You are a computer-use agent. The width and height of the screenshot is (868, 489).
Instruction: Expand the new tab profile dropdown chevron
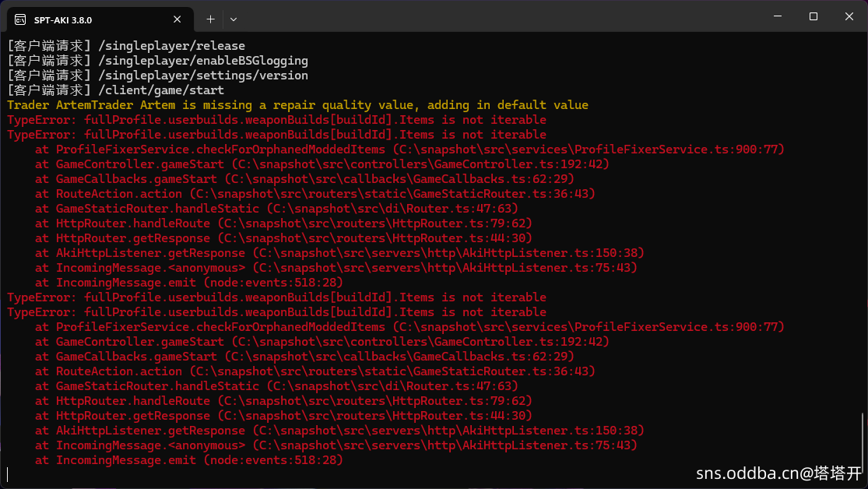[x=234, y=19]
